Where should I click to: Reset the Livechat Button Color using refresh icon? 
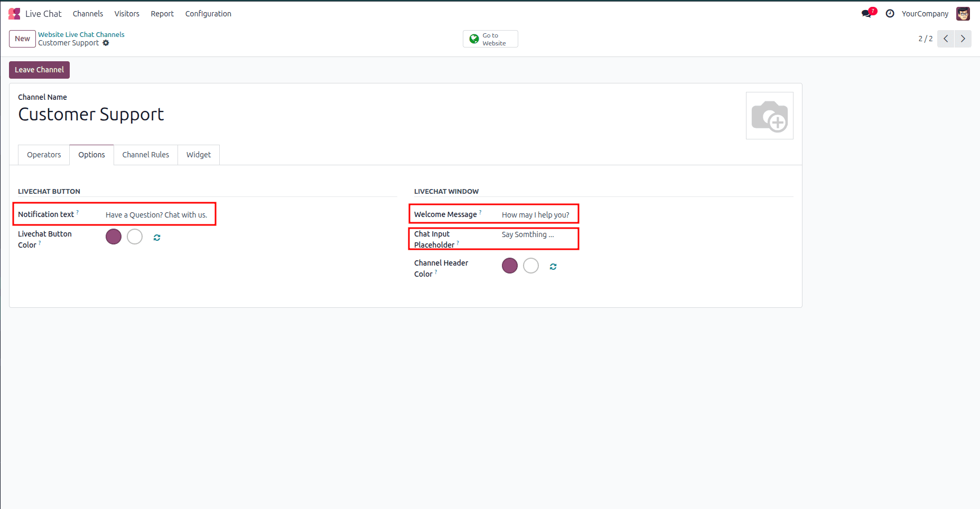pyautogui.click(x=156, y=237)
